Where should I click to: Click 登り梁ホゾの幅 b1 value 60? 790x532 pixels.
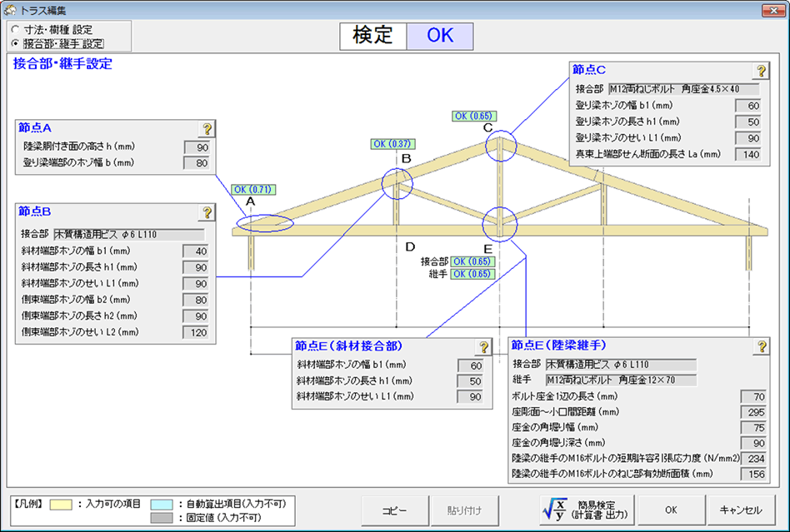748,106
